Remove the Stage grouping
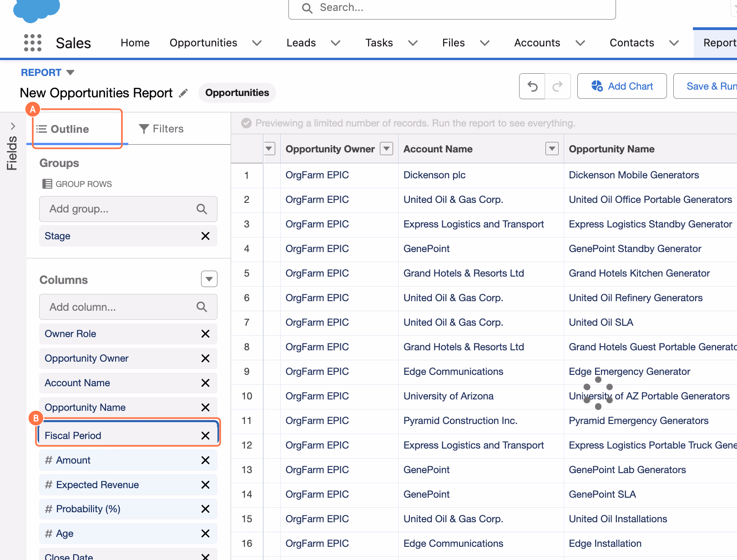 tap(206, 236)
